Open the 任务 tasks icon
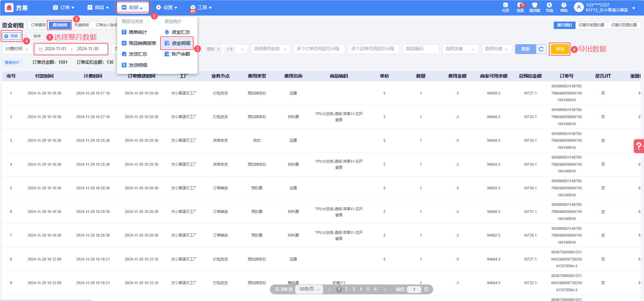 point(505,7)
